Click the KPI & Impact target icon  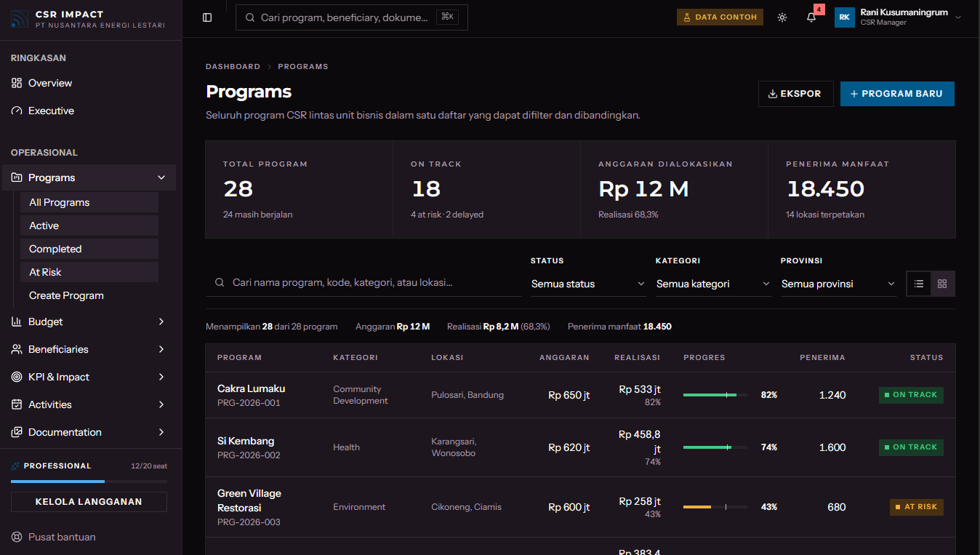[17, 377]
